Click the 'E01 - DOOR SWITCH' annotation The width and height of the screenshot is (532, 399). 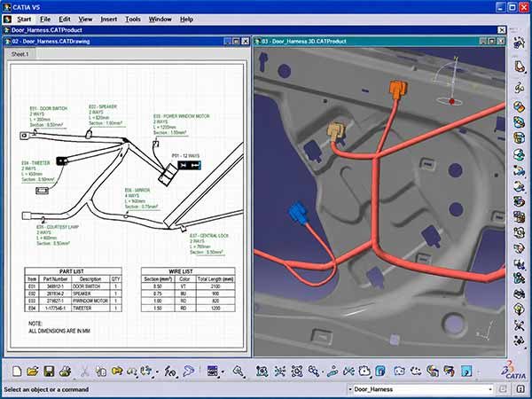pyautogui.click(x=49, y=108)
